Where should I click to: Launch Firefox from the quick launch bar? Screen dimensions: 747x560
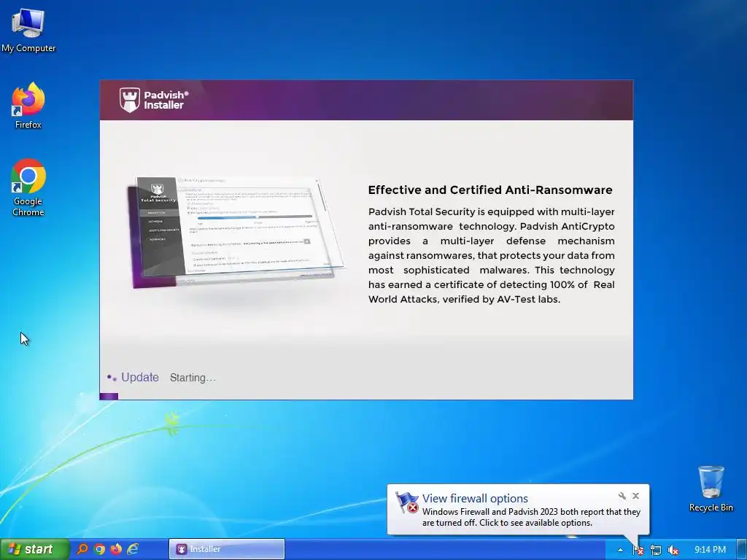[116, 549]
